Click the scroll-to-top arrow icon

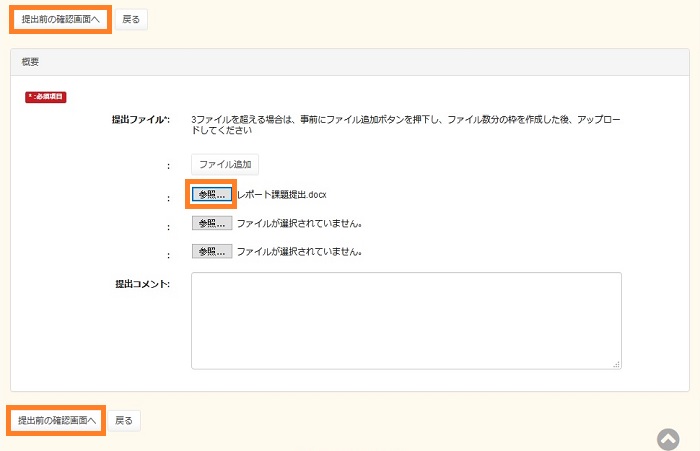coord(668,438)
